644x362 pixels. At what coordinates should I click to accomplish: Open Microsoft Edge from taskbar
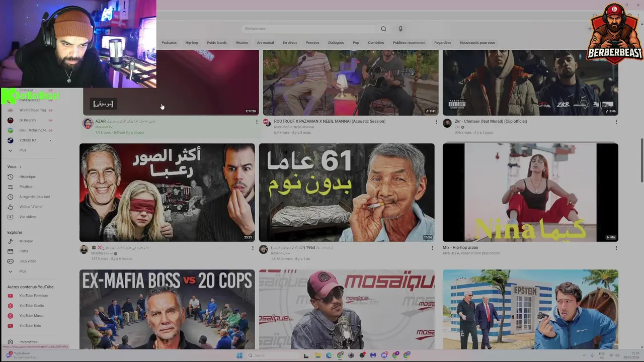[x=329, y=355]
